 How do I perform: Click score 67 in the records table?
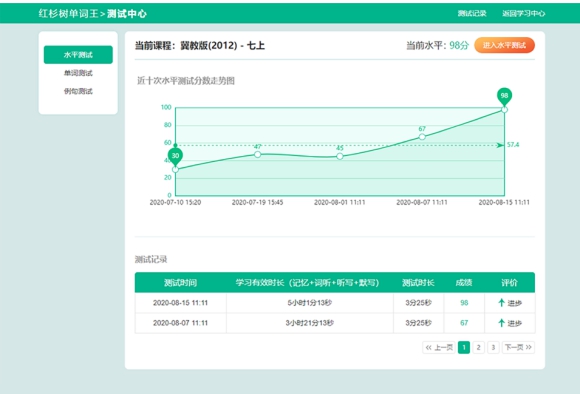point(464,323)
